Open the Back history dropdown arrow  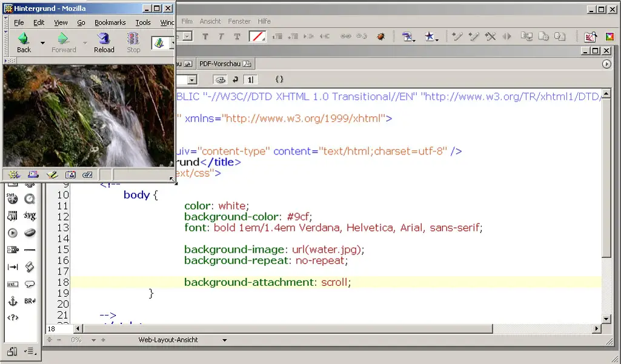click(42, 43)
